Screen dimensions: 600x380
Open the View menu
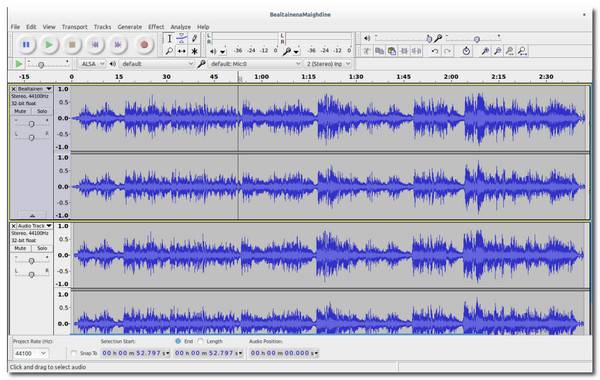(x=49, y=27)
